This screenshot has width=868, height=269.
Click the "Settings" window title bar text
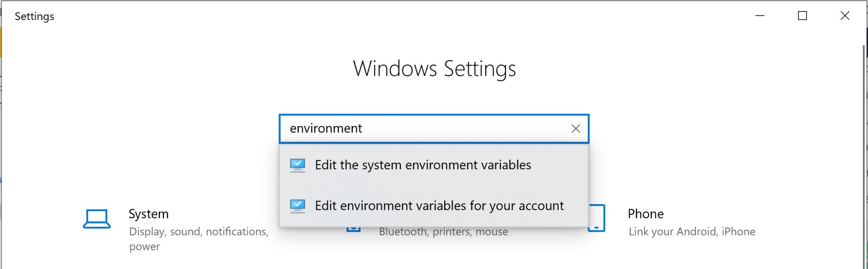34,16
